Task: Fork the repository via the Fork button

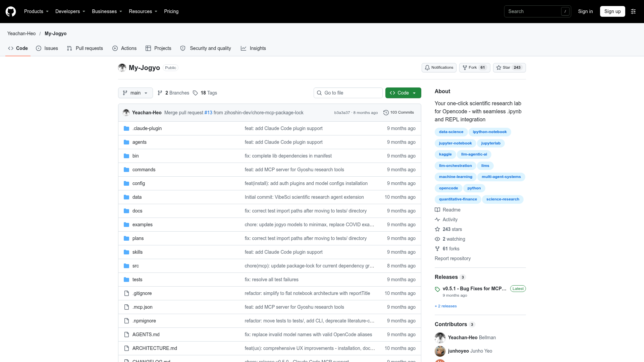Action: tap(475, 68)
